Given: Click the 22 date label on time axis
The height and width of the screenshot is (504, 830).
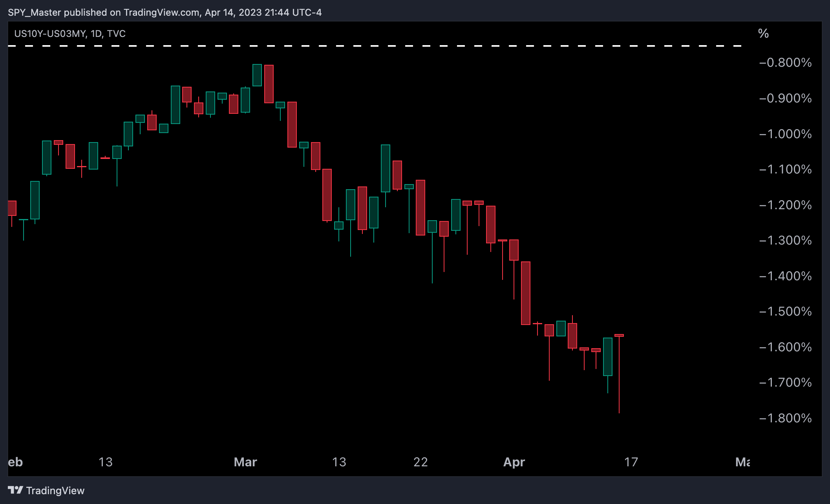Looking at the screenshot, I should coord(420,462).
